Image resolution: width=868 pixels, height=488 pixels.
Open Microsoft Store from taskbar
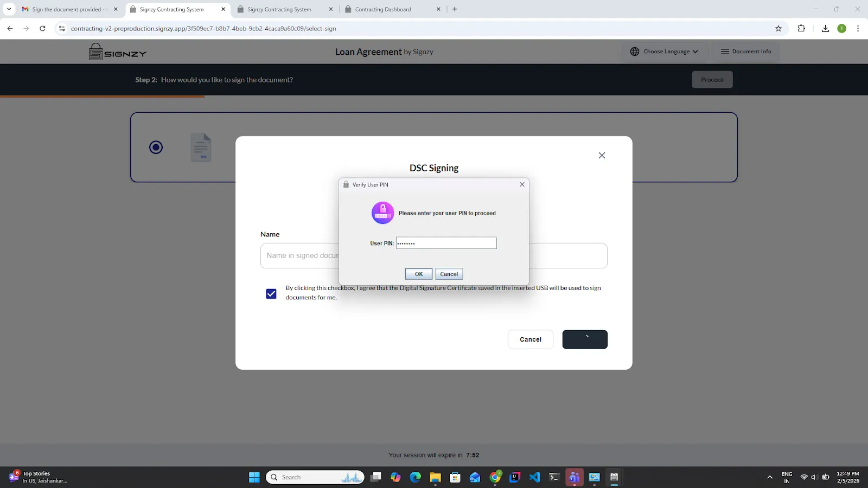(x=455, y=477)
